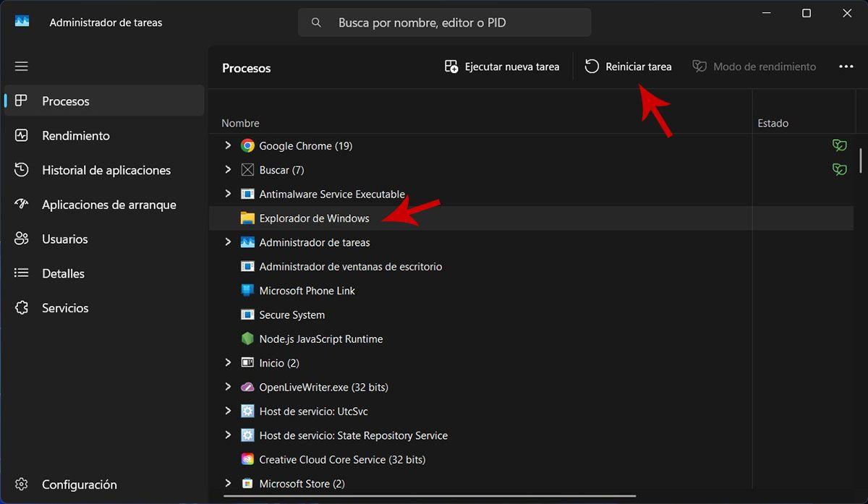Select the Secure System process name
The height and width of the screenshot is (504, 868).
click(x=292, y=315)
